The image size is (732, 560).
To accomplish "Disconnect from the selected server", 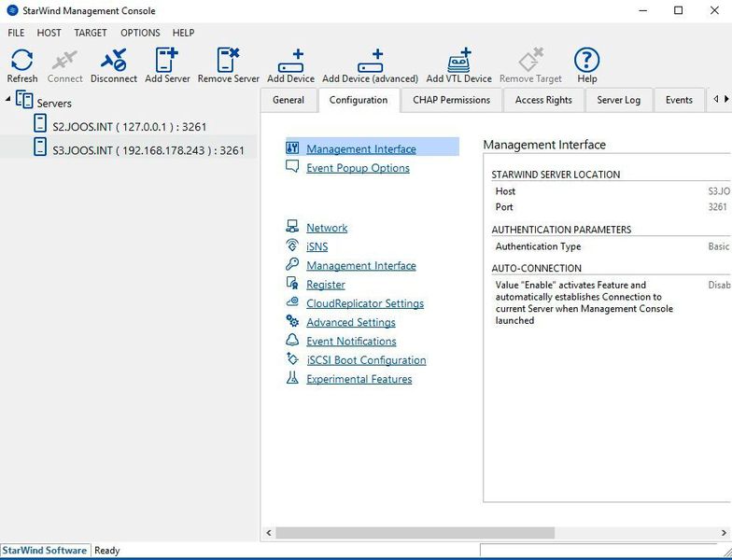I will click(x=114, y=60).
